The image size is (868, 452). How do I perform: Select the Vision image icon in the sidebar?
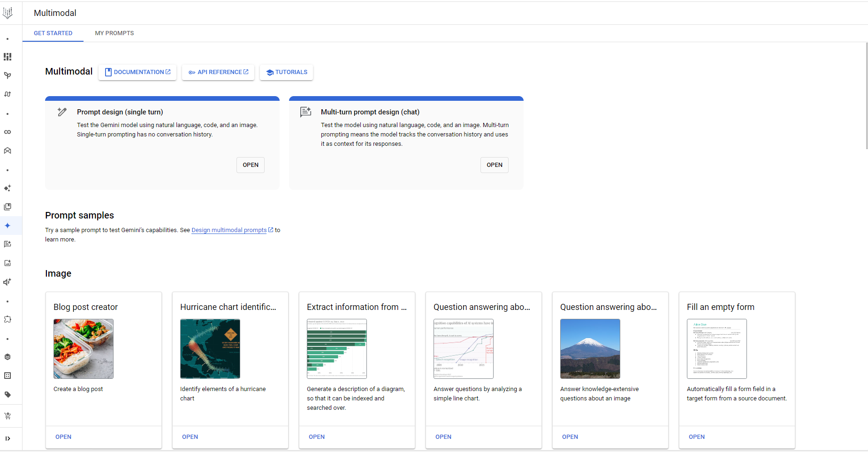(8, 263)
